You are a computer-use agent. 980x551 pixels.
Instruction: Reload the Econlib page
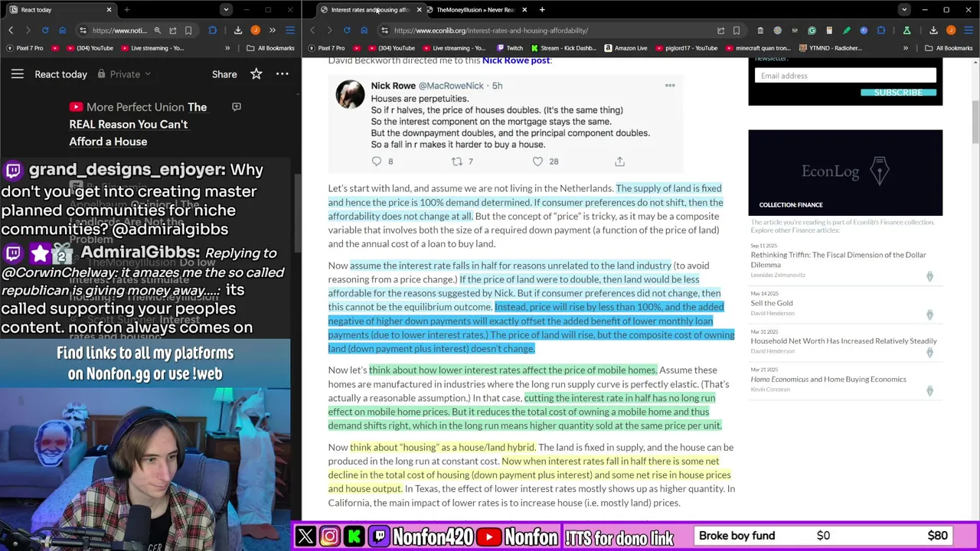tap(347, 31)
